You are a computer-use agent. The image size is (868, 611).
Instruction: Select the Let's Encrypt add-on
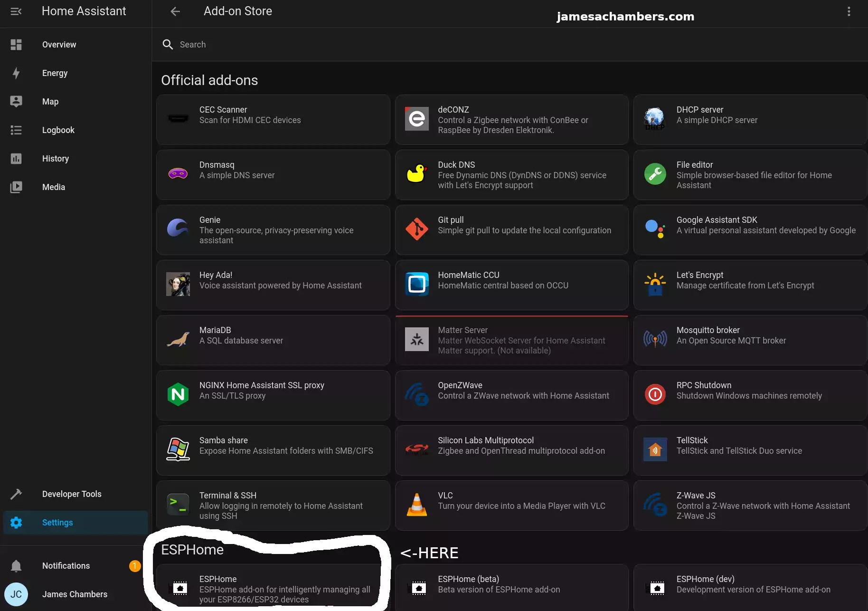click(x=749, y=285)
